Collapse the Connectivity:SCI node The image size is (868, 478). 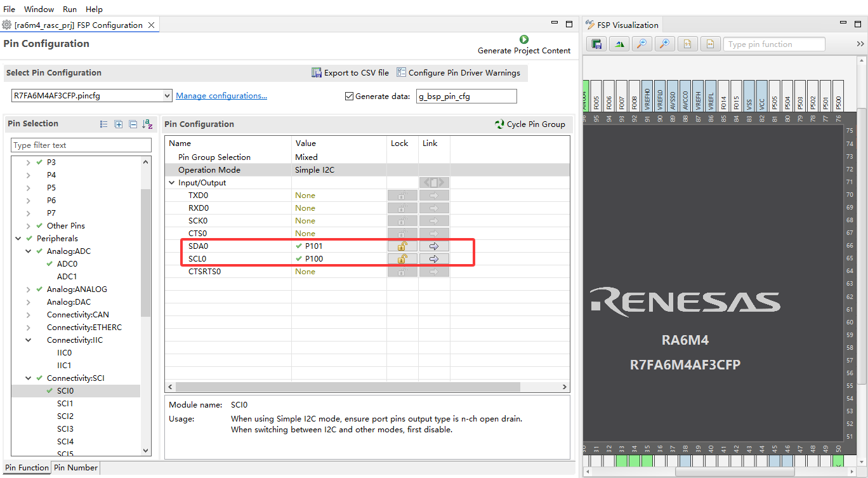tap(29, 378)
